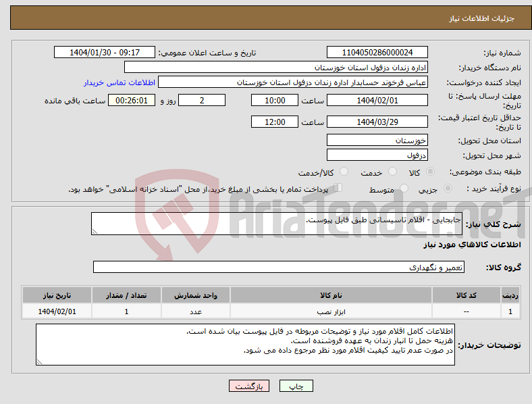The height and width of the screenshot is (404, 532).
Task: Click the buyer notes text area
Action: click(x=245, y=345)
